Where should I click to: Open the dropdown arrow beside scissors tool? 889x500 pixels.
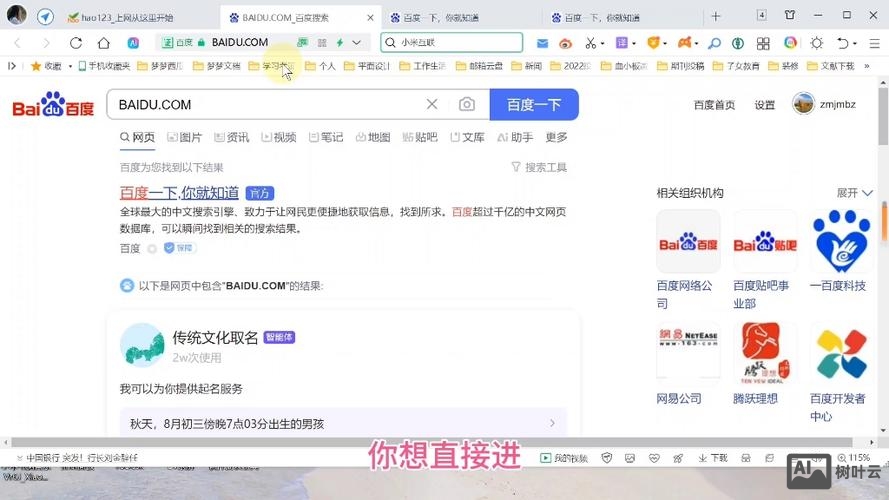click(602, 43)
